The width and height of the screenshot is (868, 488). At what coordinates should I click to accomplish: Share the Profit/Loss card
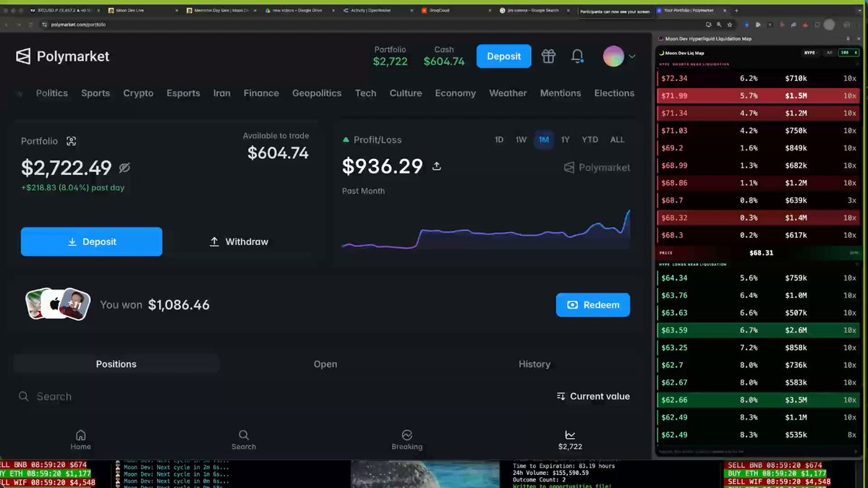click(437, 166)
